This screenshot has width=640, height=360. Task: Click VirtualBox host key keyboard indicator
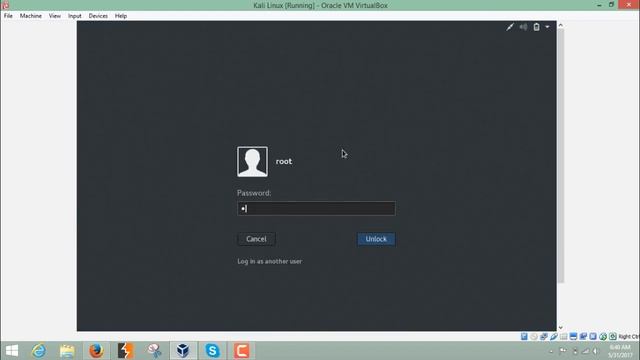pos(613,336)
